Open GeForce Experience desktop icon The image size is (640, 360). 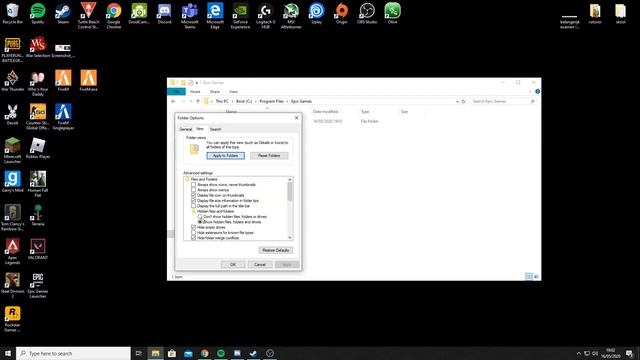point(240,16)
